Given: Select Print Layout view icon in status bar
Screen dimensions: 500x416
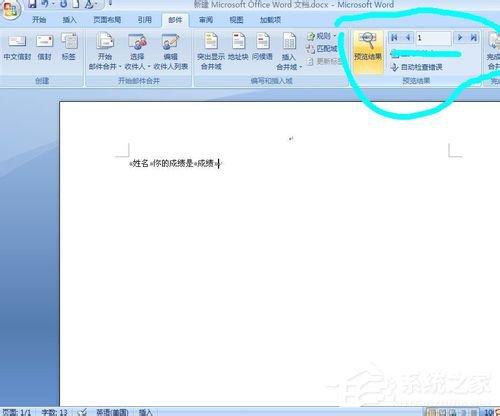Looking at the screenshot, I should click(431, 412).
